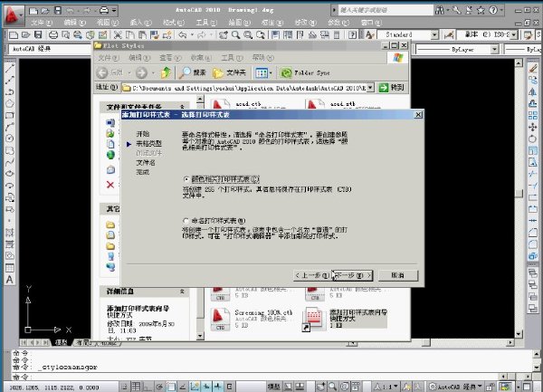Toggle the grid display status bar button
Image resolution: width=543 pixels, height=392 pixels.
(136, 387)
